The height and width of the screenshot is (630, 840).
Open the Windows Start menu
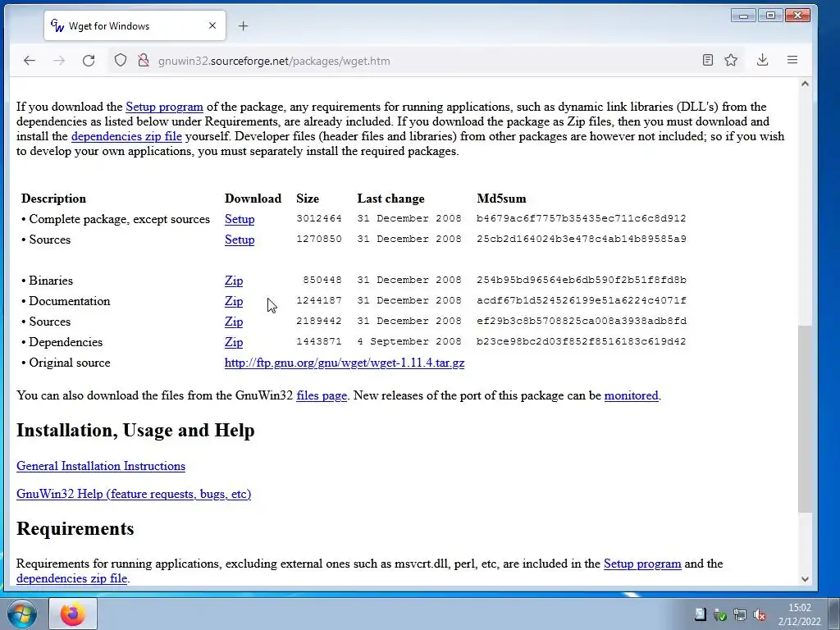point(22,614)
